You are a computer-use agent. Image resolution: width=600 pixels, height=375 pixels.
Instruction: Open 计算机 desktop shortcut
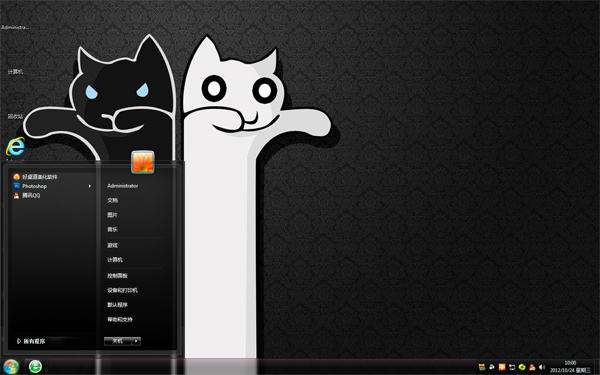[x=15, y=72]
